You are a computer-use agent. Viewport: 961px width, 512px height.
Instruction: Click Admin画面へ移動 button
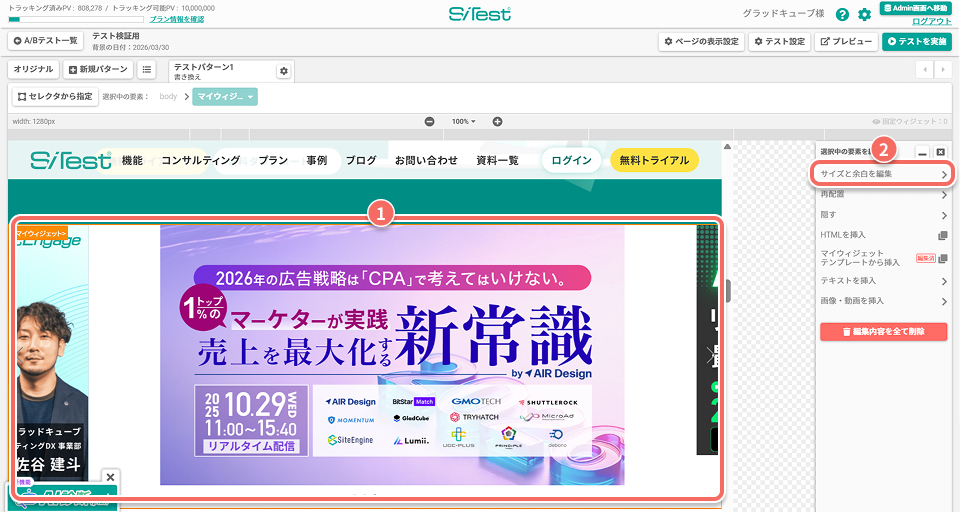(916, 8)
